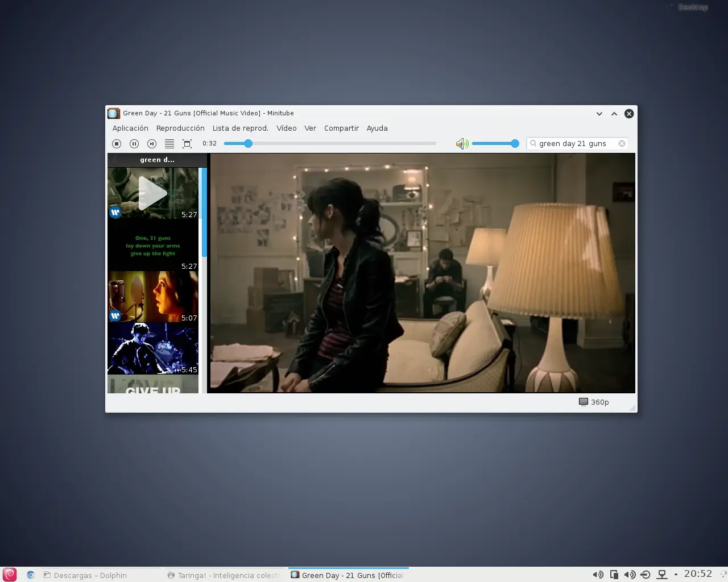Image resolution: width=728 pixels, height=582 pixels.
Task: Open the Debian application launcher
Action: (x=10, y=575)
